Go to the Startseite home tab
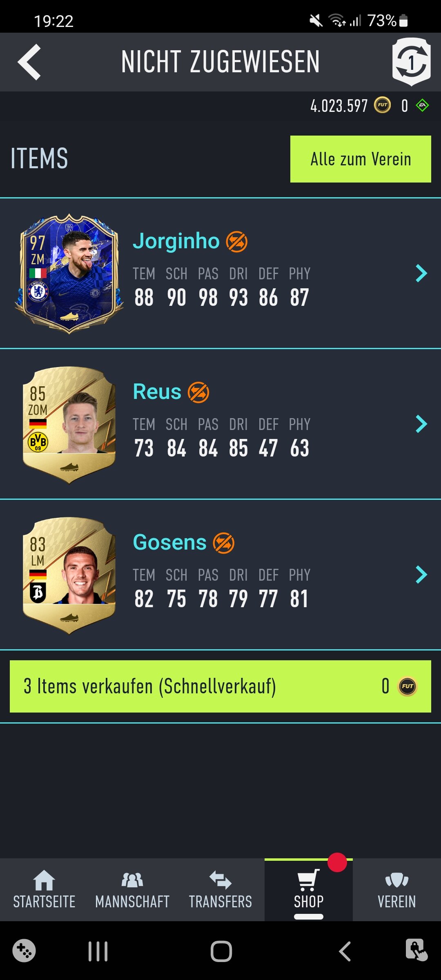This screenshot has height=980, width=441. coord(44,890)
